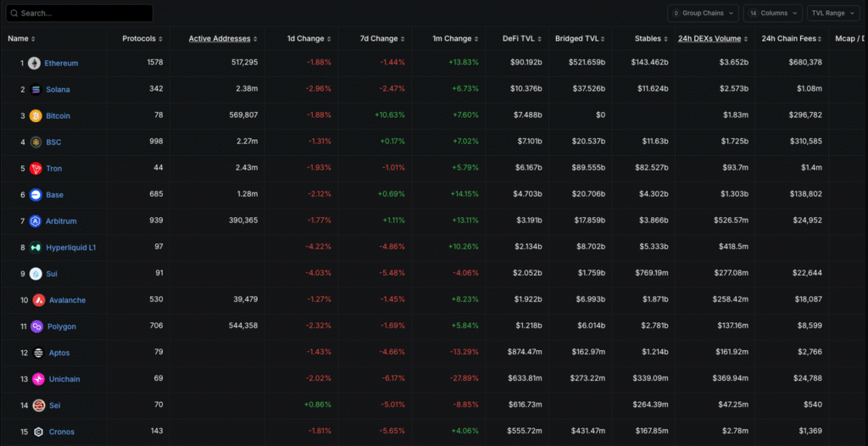Open the Sei chain link

click(x=55, y=405)
